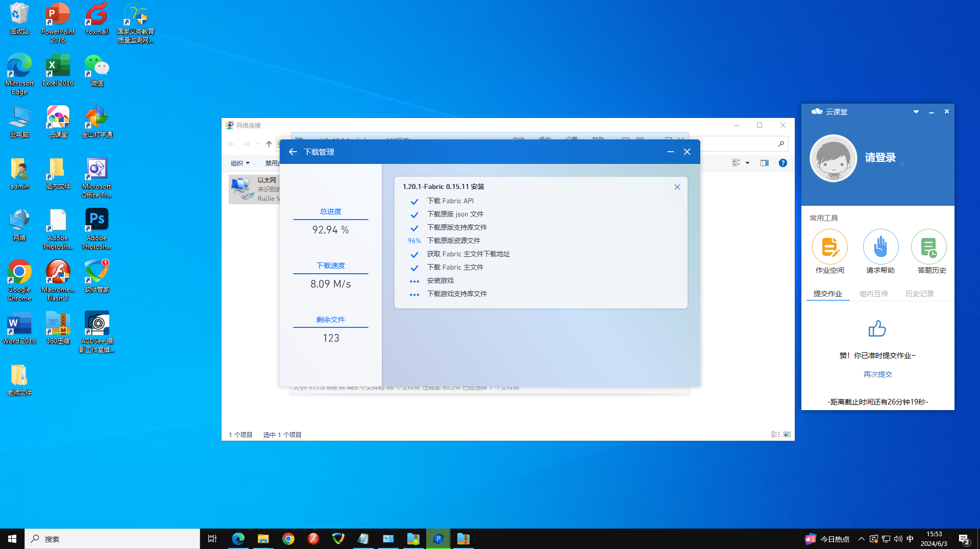The width and height of the screenshot is (980, 549).
Task: Open the 云课堂 title bar dropdown menu
Action: point(916,112)
